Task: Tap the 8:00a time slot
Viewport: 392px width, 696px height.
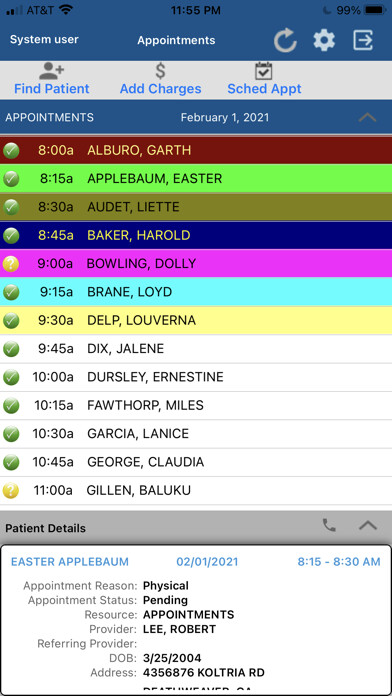Action: click(55, 150)
